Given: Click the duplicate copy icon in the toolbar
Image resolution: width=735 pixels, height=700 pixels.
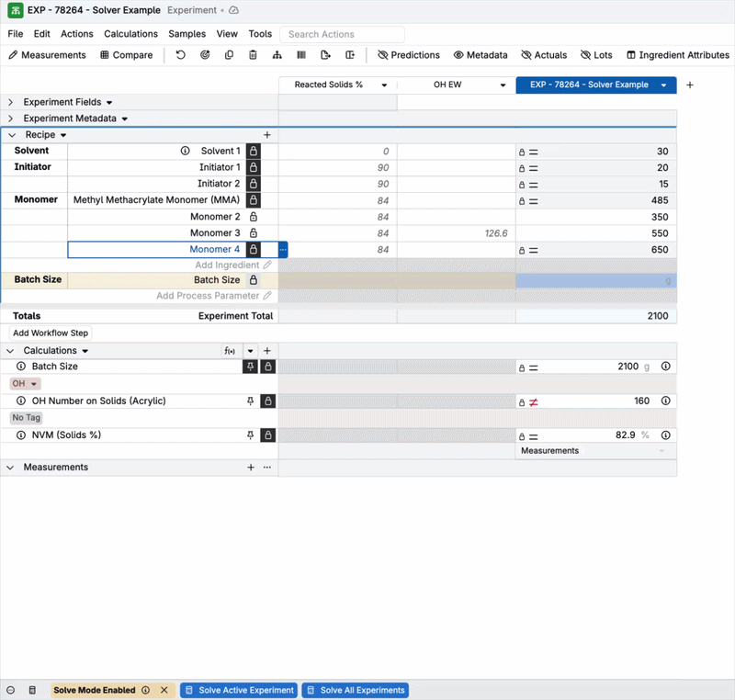Looking at the screenshot, I should coord(229,55).
